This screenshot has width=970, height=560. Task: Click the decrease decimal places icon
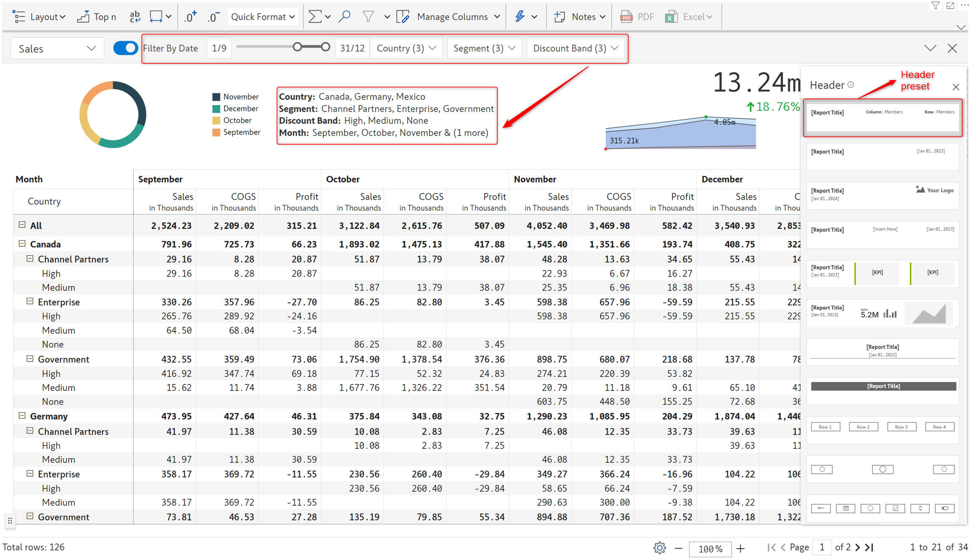213,17
